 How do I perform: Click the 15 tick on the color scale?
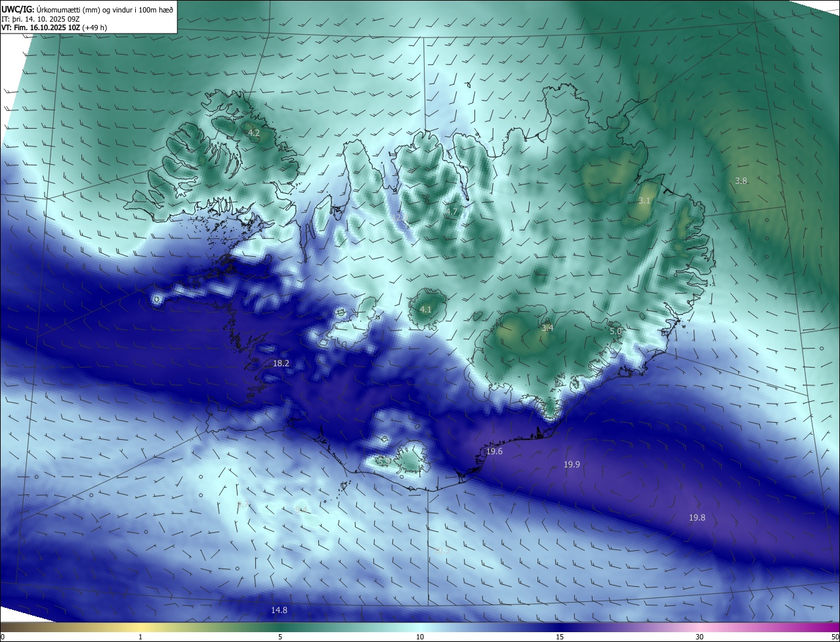pos(560,637)
